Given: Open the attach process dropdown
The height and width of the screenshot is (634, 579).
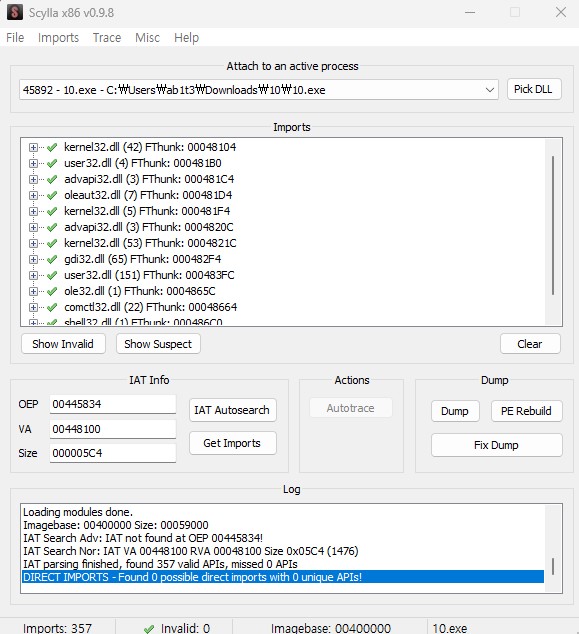Looking at the screenshot, I should click(489, 90).
